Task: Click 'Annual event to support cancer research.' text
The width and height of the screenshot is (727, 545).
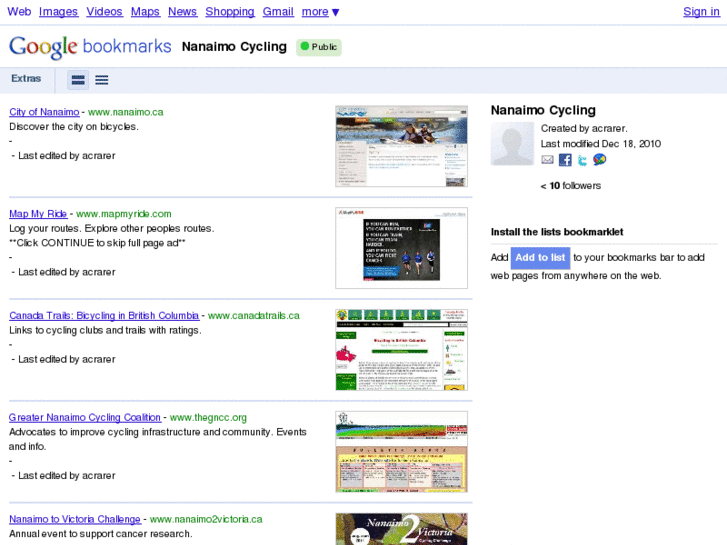Action: click(x=100, y=534)
